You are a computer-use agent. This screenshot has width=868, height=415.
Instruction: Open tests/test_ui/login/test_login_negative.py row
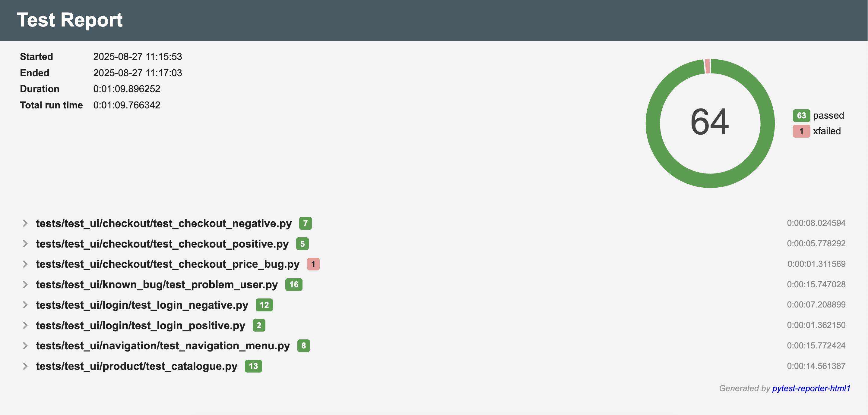(x=142, y=305)
